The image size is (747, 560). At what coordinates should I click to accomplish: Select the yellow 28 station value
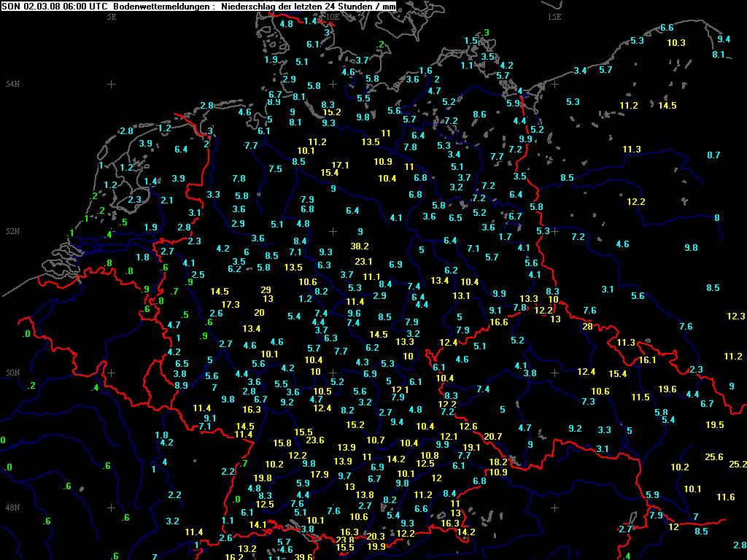(x=587, y=326)
